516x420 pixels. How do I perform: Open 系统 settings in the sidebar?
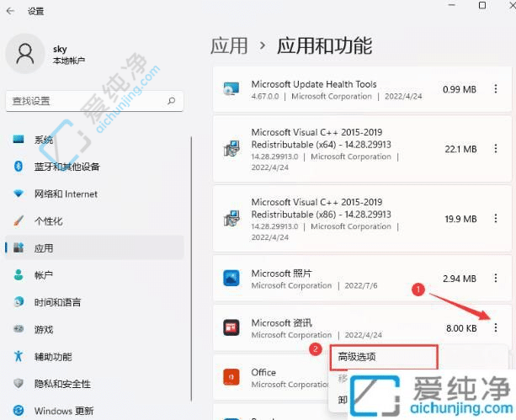[x=94, y=140]
